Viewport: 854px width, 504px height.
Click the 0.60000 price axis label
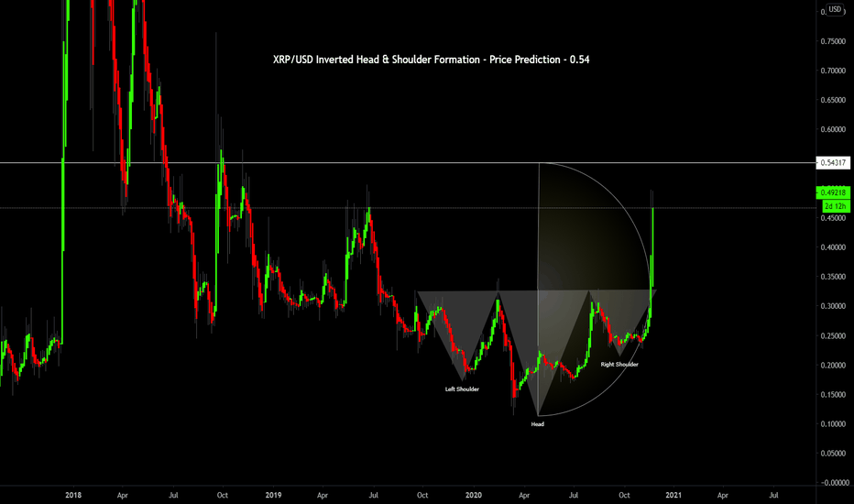(833, 130)
